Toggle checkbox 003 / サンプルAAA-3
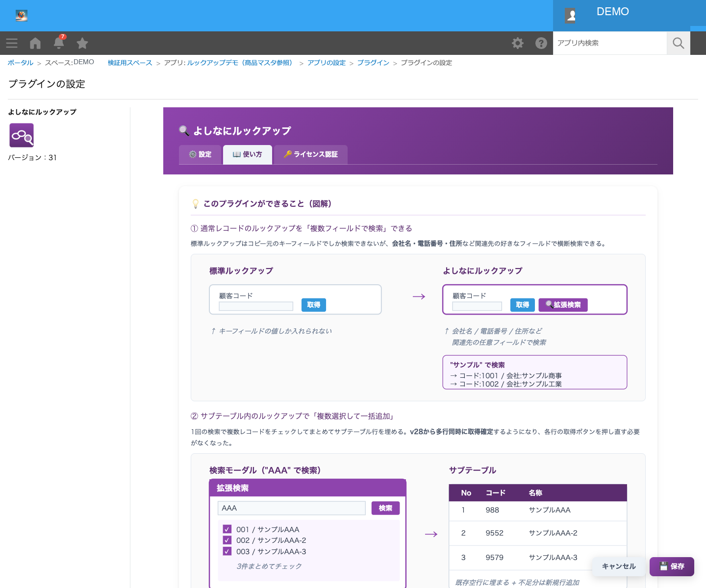 [227, 551]
